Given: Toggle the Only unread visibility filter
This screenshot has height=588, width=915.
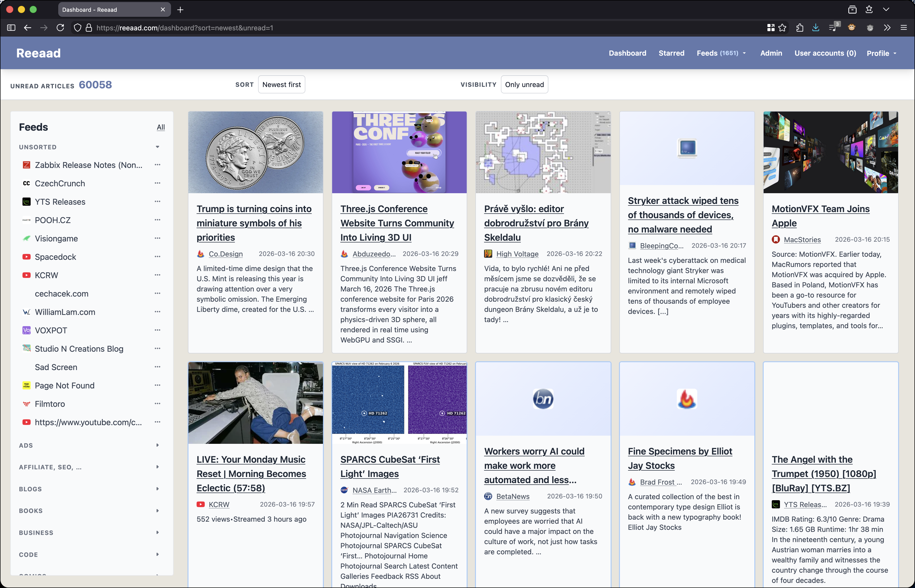Looking at the screenshot, I should point(524,84).
